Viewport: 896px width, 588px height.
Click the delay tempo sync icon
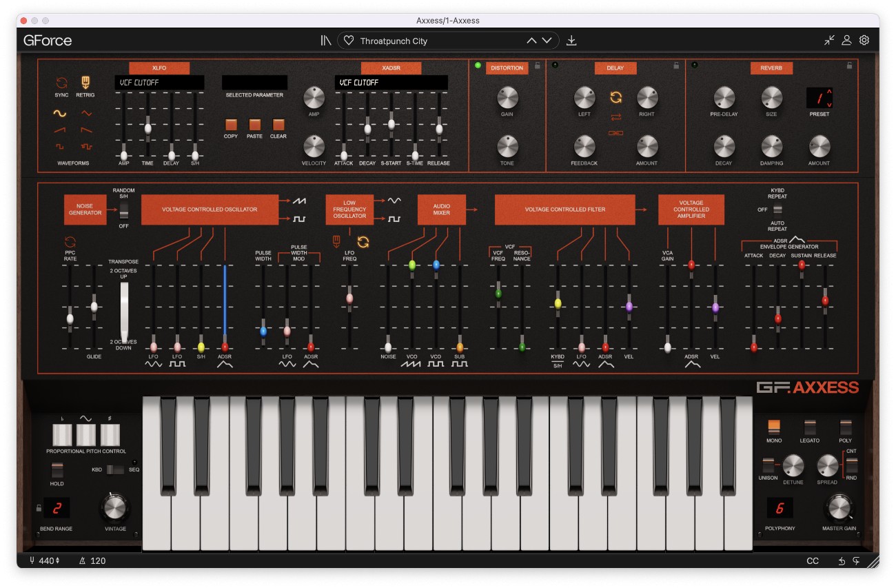(x=615, y=98)
